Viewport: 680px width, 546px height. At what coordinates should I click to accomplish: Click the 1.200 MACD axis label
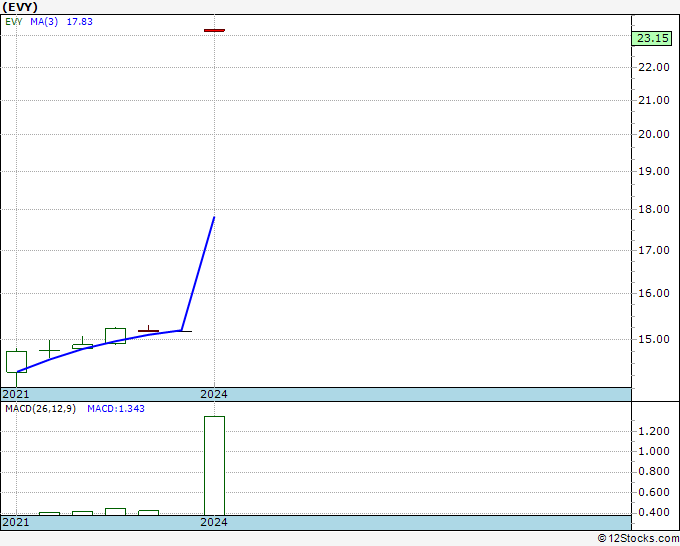coord(654,431)
